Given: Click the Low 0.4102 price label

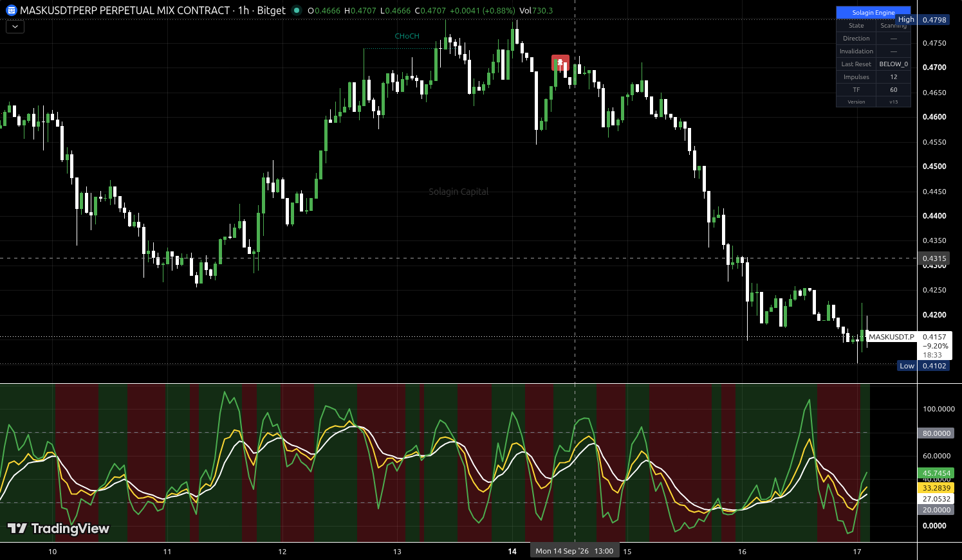Looking at the screenshot, I should coord(923,366).
